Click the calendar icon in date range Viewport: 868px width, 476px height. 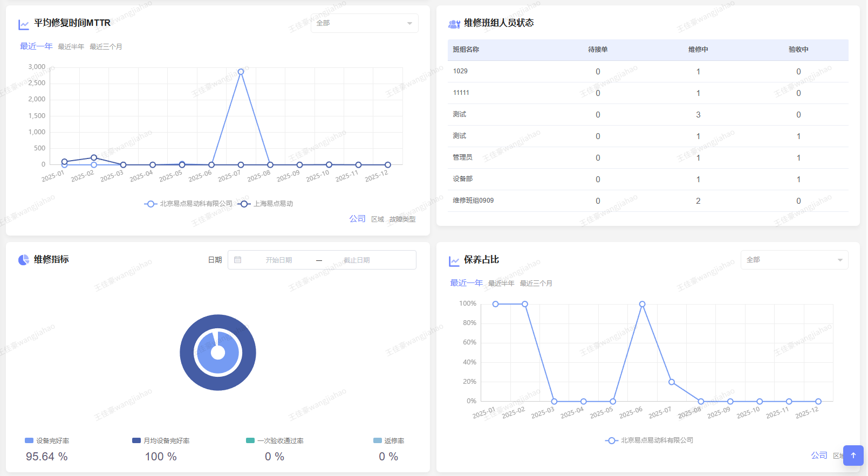pyautogui.click(x=238, y=260)
